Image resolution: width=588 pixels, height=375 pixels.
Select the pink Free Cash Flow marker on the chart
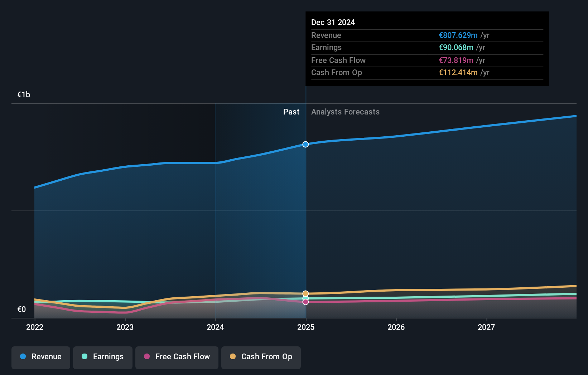tap(305, 302)
